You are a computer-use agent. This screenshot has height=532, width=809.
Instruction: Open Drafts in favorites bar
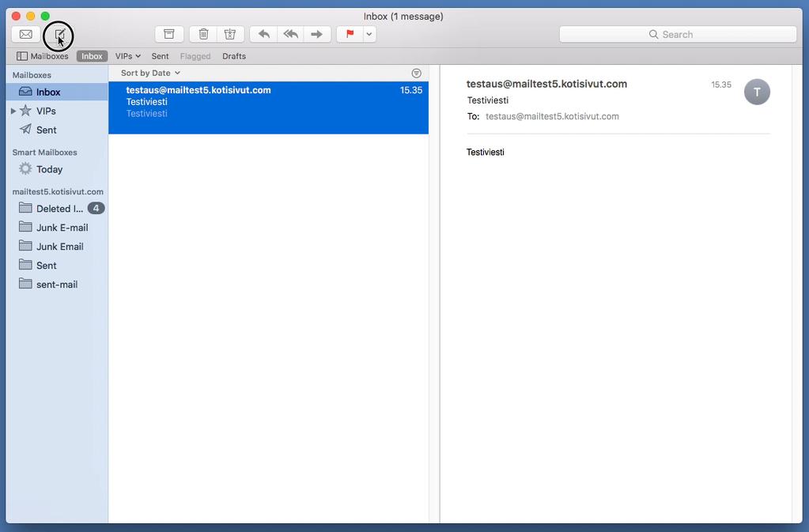coord(234,56)
